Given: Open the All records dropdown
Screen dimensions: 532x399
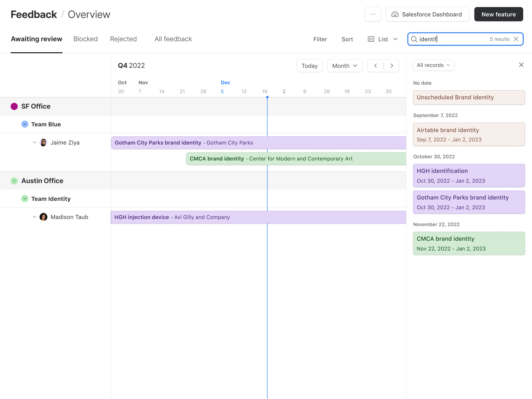Looking at the screenshot, I should pos(433,65).
